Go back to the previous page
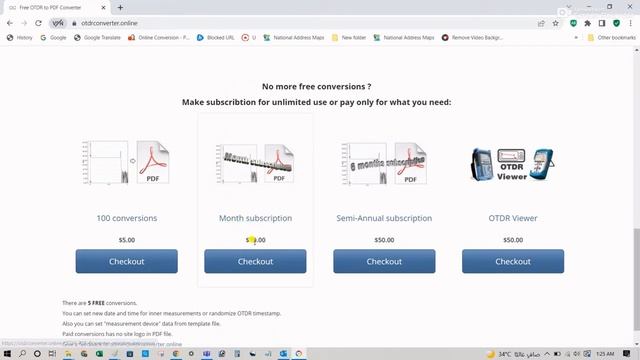 click(10, 23)
